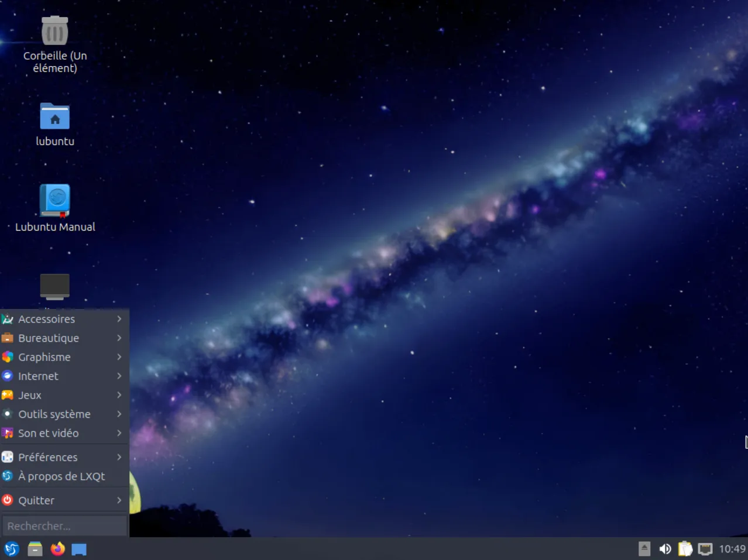This screenshot has height=560, width=748.
Task: Mute the system volume in the tray
Action: (665, 549)
